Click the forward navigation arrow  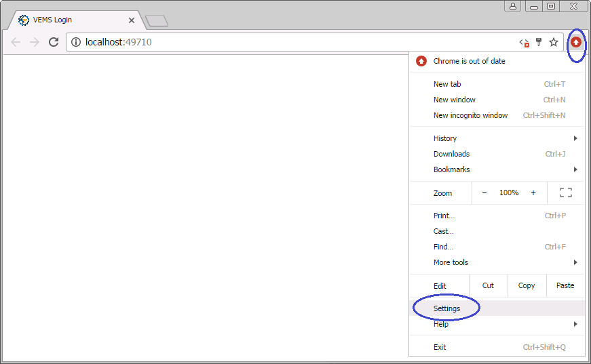click(35, 42)
